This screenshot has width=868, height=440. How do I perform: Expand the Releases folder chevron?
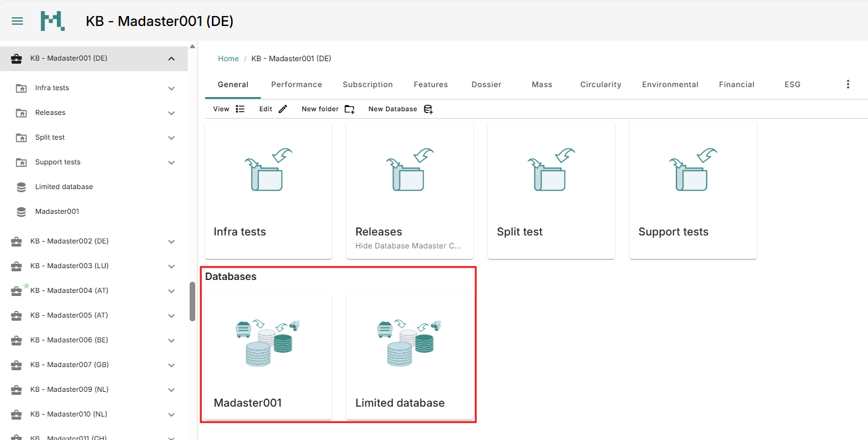pos(171,112)
